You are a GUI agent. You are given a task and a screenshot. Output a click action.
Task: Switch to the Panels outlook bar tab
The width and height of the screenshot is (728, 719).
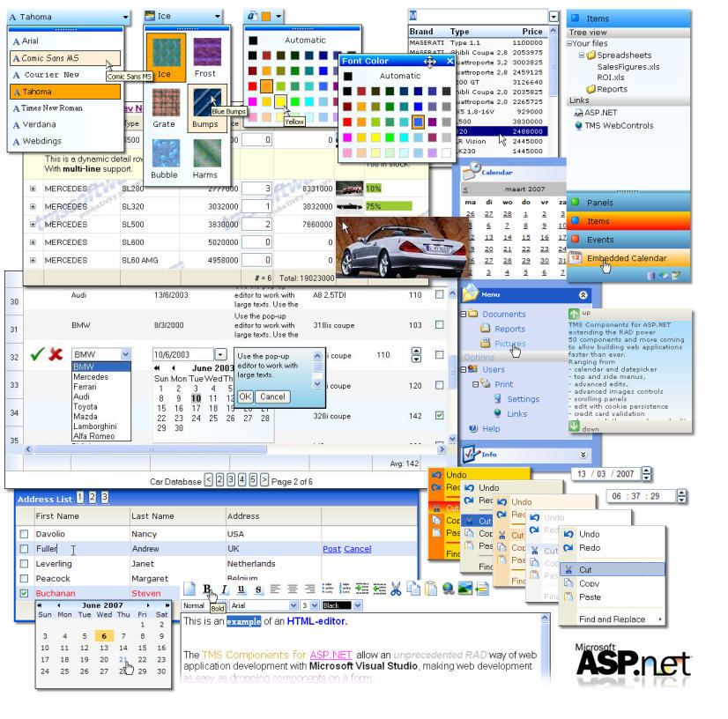click(628, 203)
